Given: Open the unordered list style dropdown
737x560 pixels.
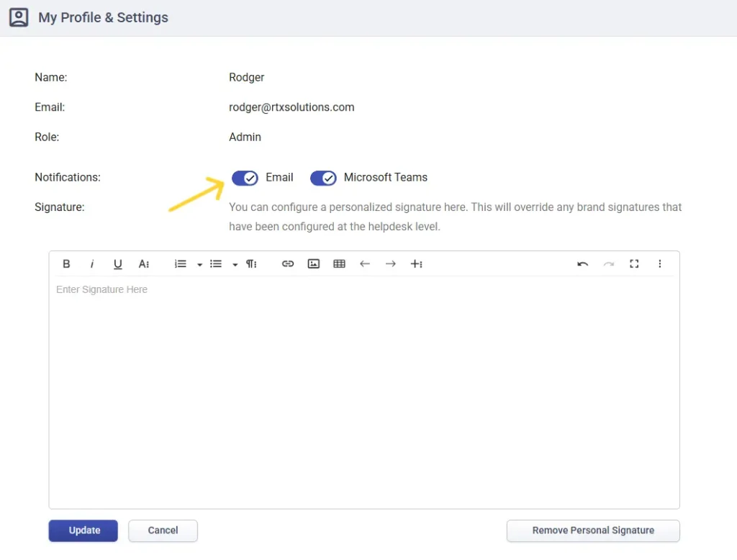Looking at the screenshot, I should click(x=235, y=265).
